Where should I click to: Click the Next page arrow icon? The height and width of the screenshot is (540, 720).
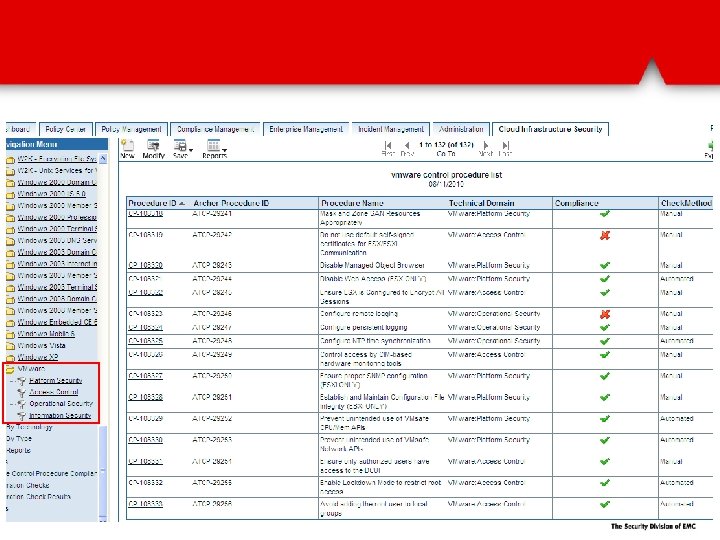[486, 146]
